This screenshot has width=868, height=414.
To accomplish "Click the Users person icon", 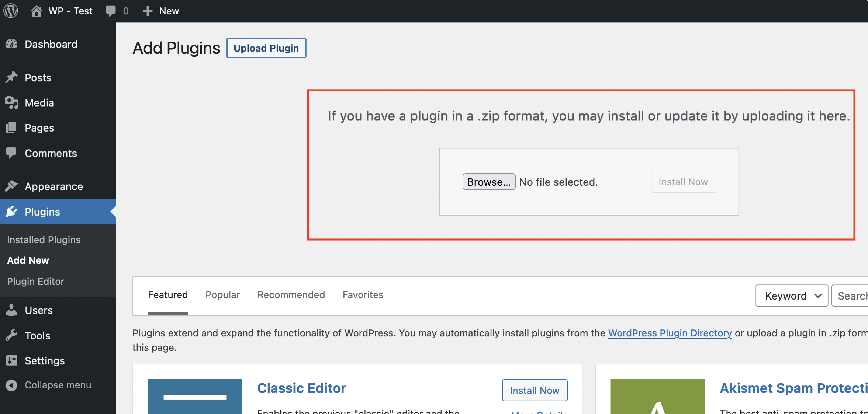I will [x=11, y=310].
